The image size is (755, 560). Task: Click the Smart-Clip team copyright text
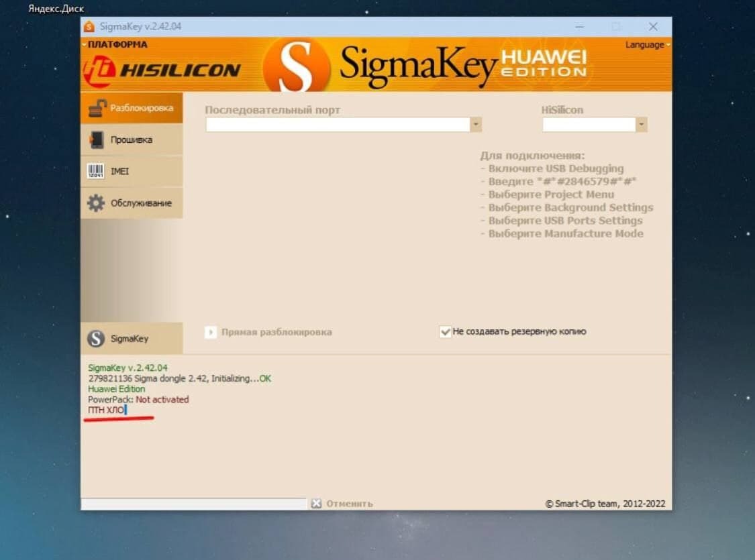click(x=605, y=504)
